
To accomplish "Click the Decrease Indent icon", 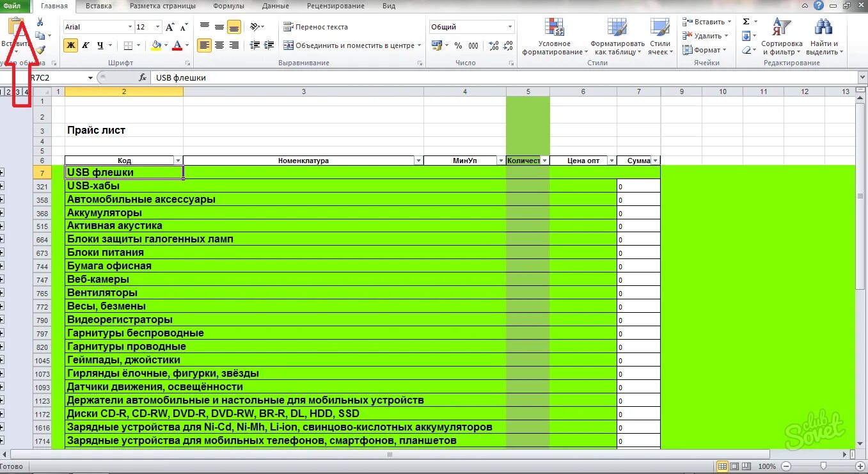I will pyautogui.click(x=255, y=45).
